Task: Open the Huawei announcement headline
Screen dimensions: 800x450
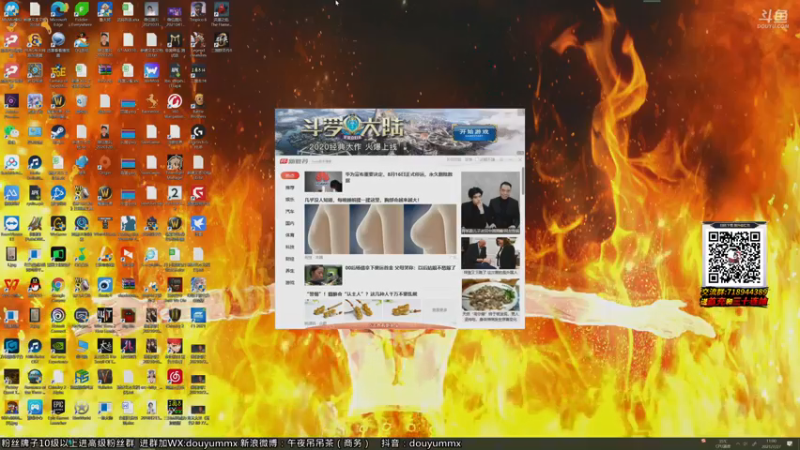Action: click(x=399, y=177)
